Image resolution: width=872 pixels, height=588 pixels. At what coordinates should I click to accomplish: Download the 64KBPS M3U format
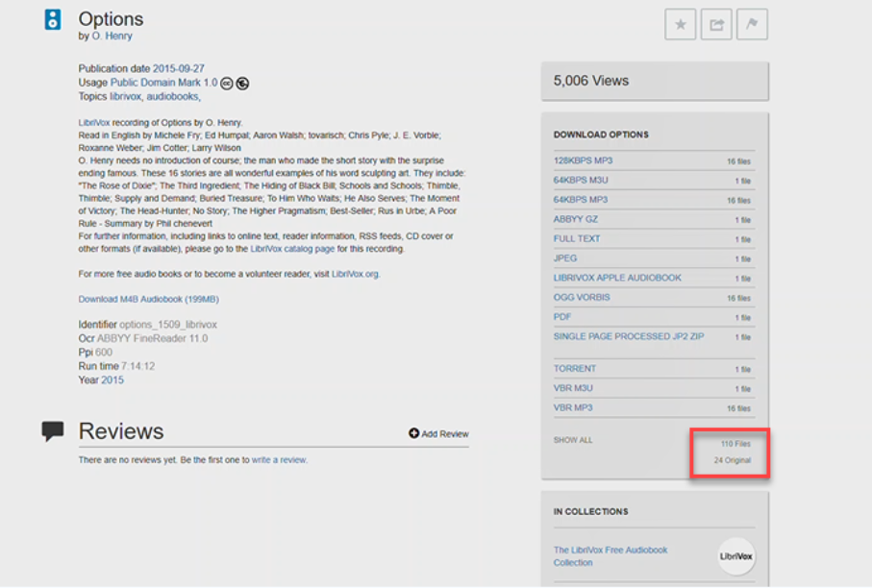pyautogui.click(x=581, y=180)
